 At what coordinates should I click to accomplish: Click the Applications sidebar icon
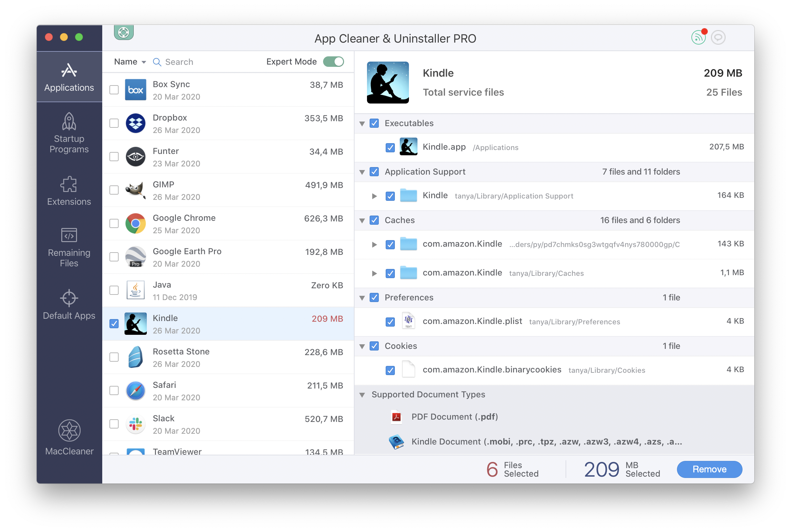tap(68, 76)
